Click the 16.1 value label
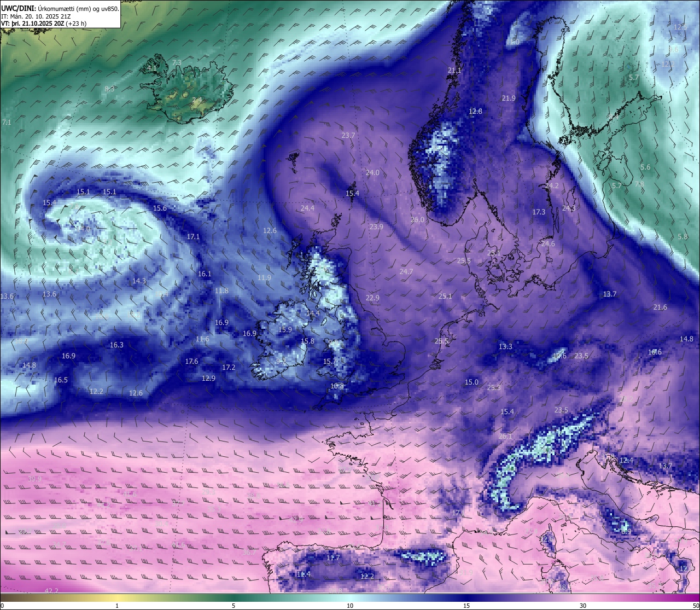Viewport: 700px width, 610px height. click(x=205, y=274)
